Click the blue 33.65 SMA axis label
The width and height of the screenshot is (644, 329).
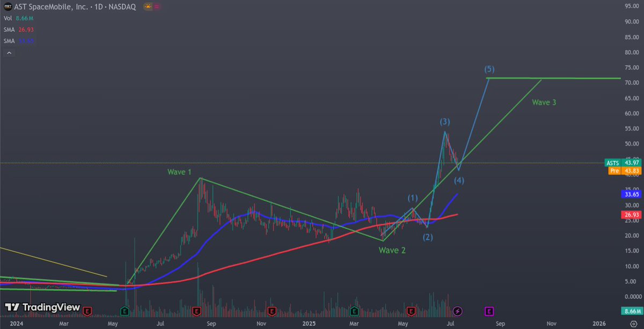(631, 195)
